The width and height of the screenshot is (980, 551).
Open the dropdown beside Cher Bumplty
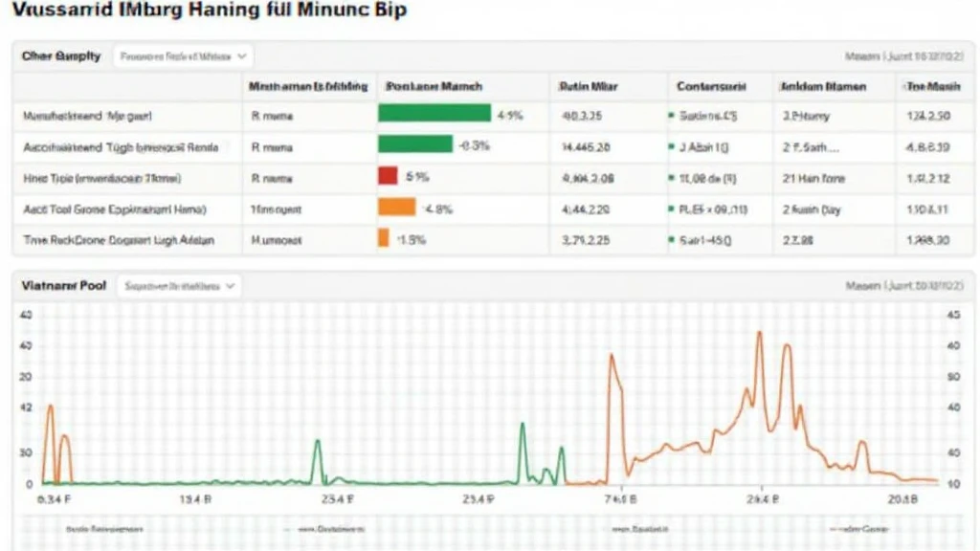point(183,56)
